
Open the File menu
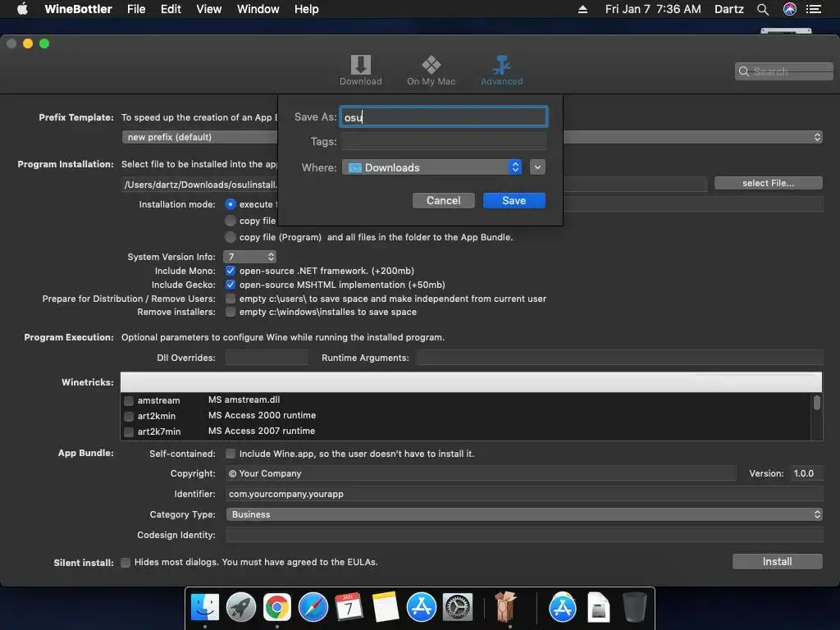136,9
